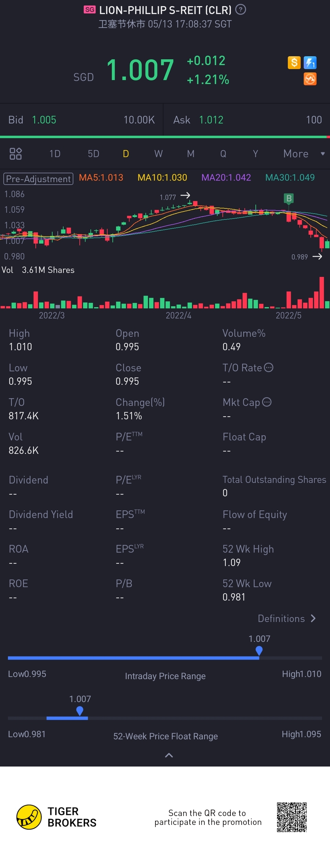The height and width of the screenshot is (868, 330).
Task: Tap the info icon next to Mkt Cap
Action: pos(267,402)
